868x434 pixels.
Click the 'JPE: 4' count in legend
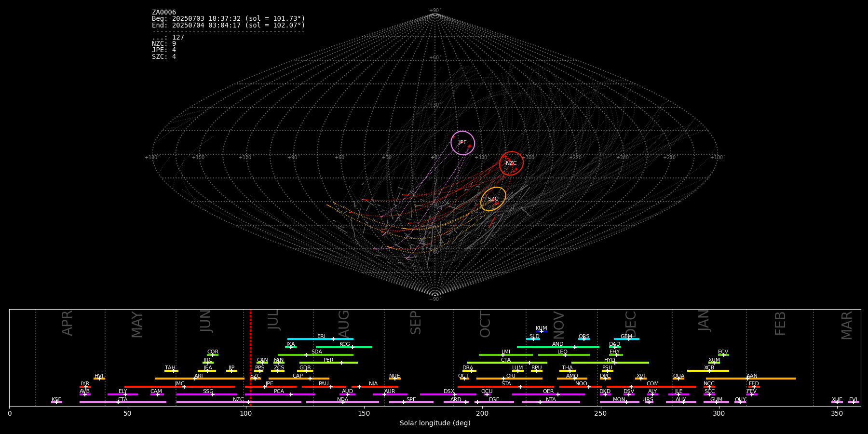pyautogui.click(x=164, y=50)
